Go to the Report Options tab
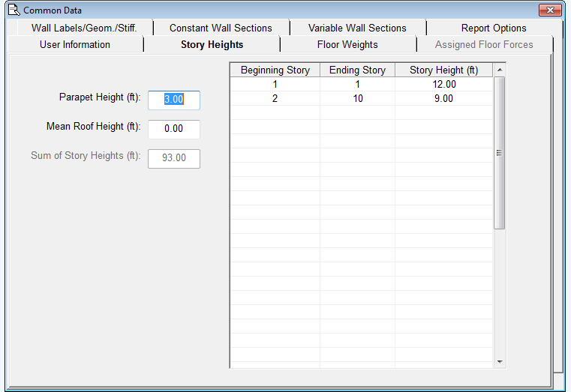This screenshot has height=392, width=571. pos(494,28)
